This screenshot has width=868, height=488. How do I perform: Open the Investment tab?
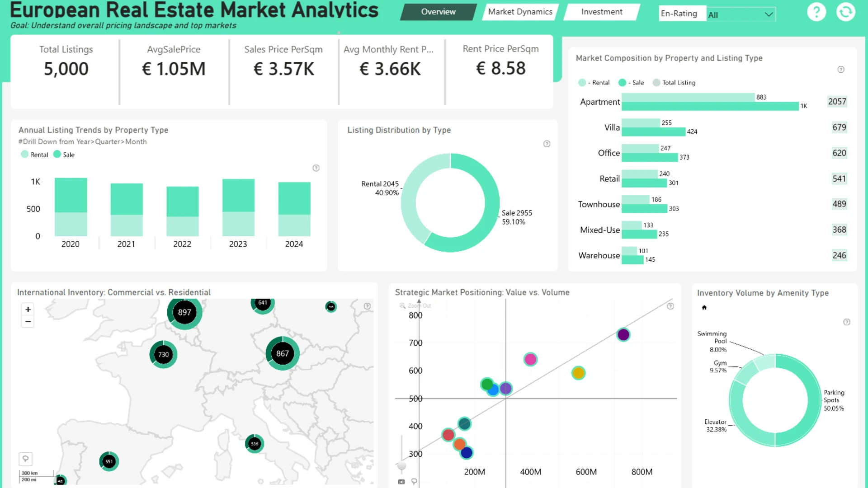[601, 12]
